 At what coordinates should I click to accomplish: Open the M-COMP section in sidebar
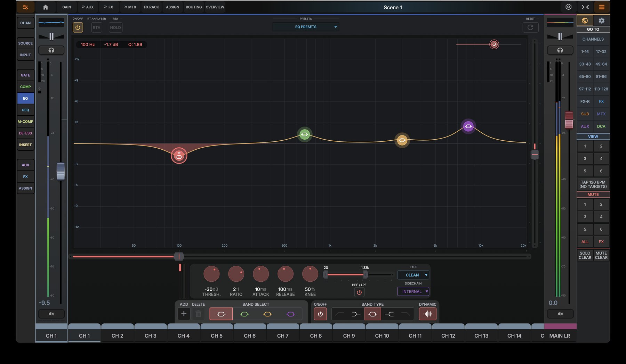pyautogui.click(x=25, y=122)
